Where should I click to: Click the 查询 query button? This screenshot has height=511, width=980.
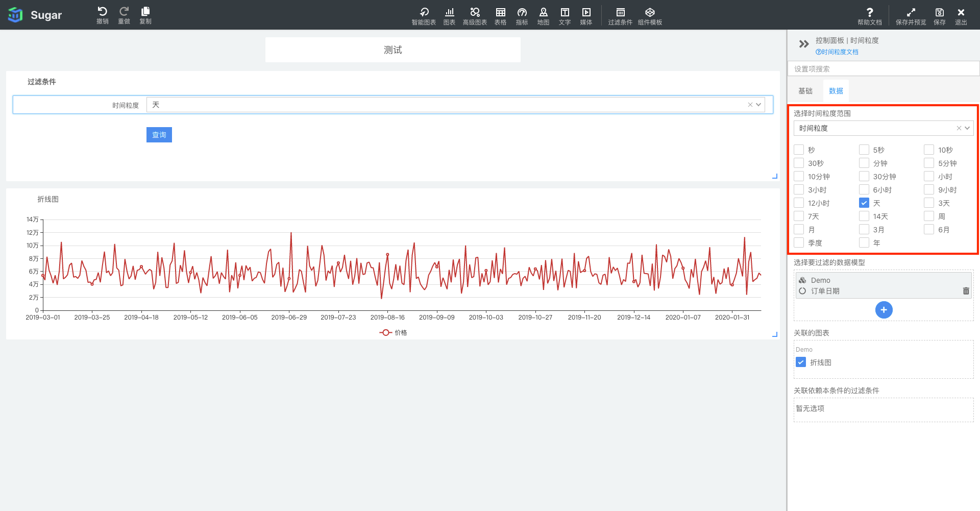tap(159, 135)
